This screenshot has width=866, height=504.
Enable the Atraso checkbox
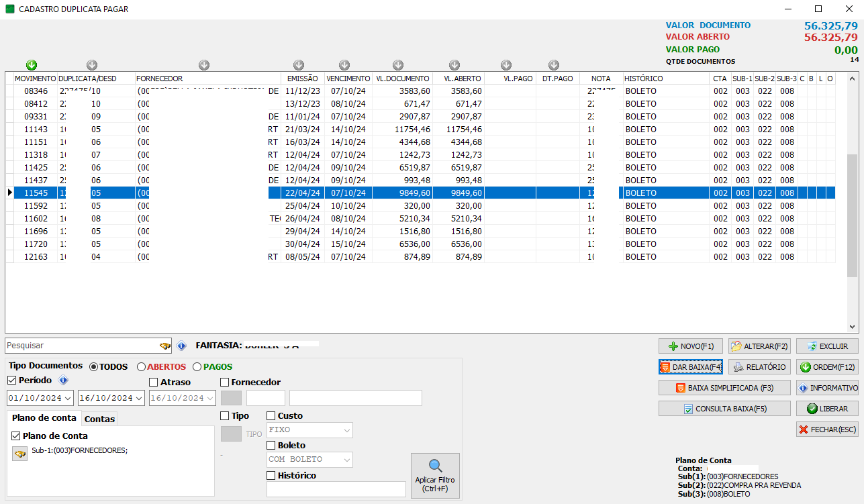coord(154,383)
